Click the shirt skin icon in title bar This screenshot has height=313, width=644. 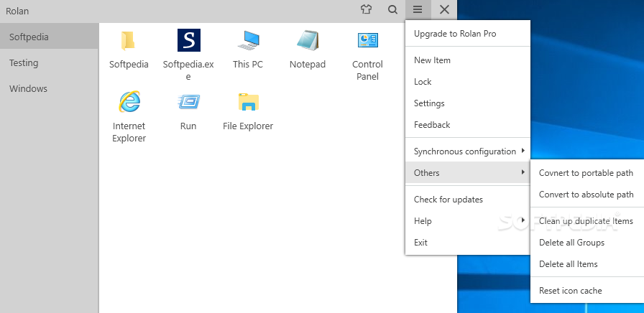tap(367, 9)
